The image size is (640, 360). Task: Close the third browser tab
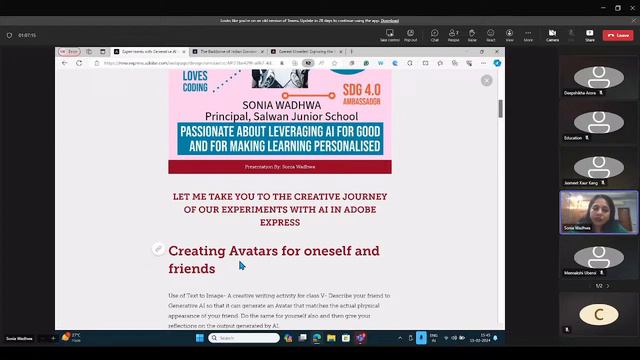tap(341, 52)
